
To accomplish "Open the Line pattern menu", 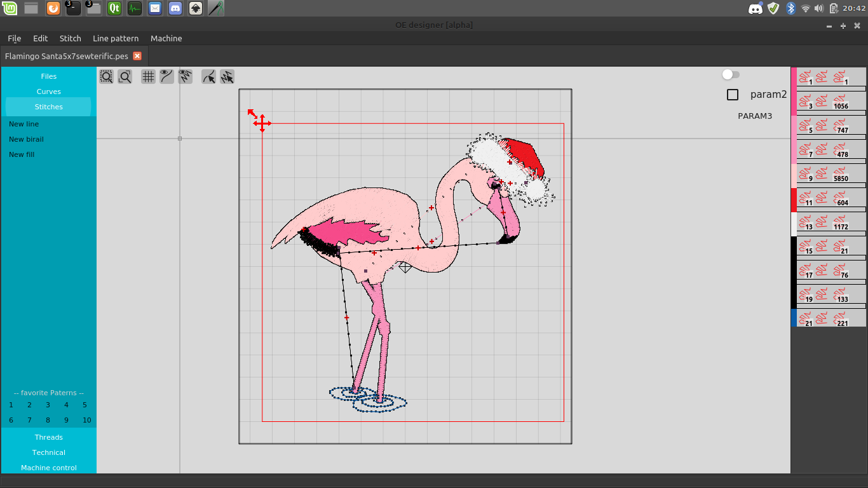I will pos(116,39).
